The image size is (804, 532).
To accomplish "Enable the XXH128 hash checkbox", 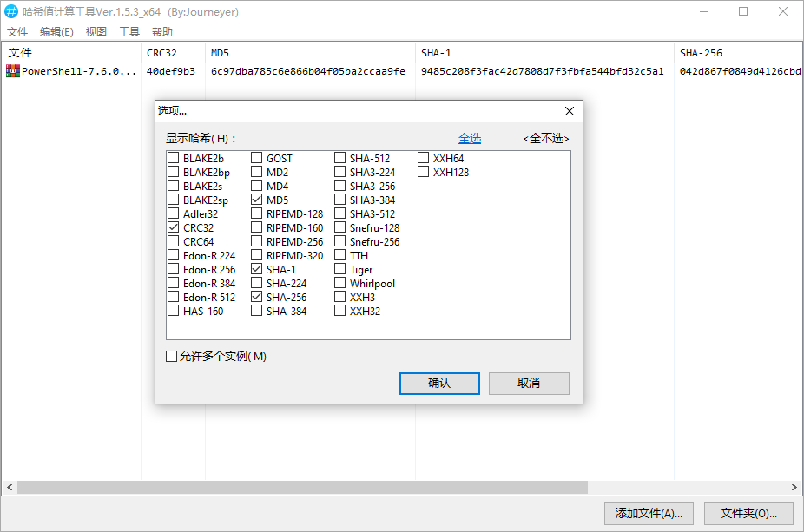I will [x=424, y=172].
